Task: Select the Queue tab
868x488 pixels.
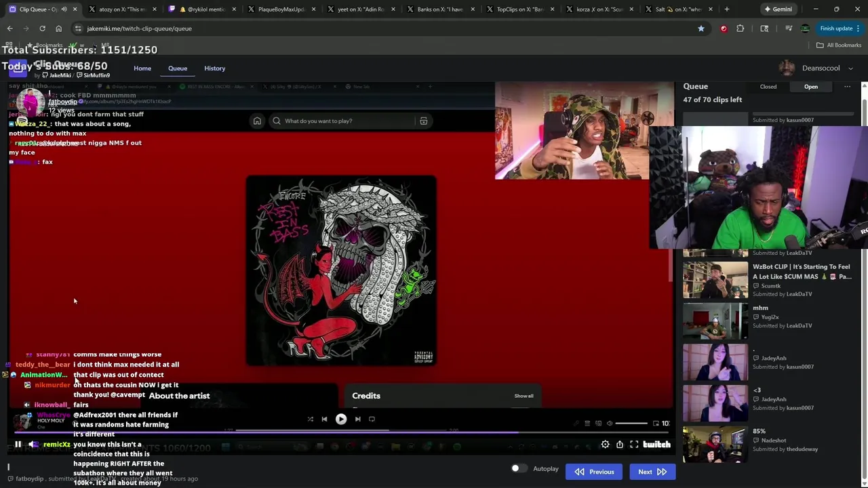Action: click(x=178, y=68)
